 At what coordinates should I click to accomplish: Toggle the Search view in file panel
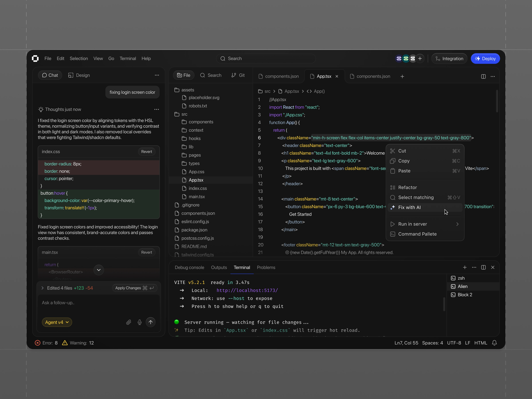click(x=211, y=75)
